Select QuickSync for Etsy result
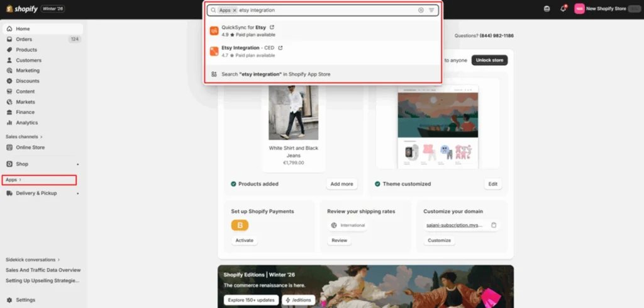644x308 pixels. tap(323, 31)
